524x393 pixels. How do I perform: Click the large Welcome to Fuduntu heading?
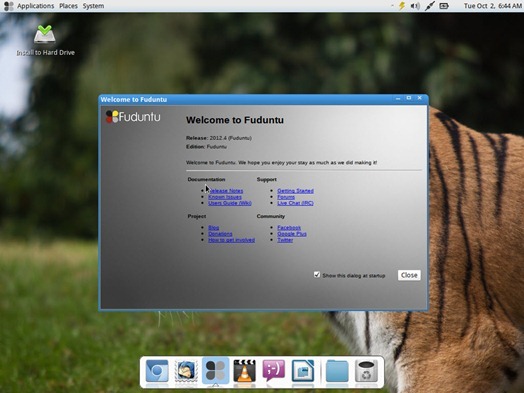pos(235,120)
